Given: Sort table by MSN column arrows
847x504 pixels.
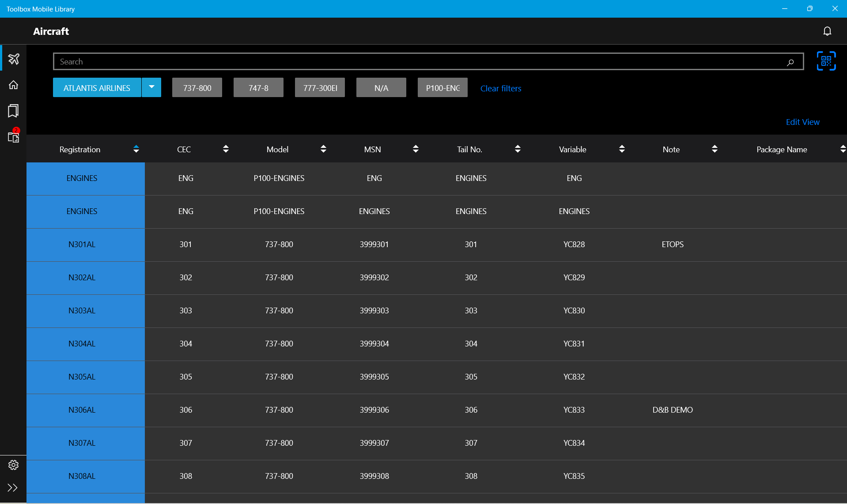Looking at the screenshot, I should pyautogui.click(x=416, y=149).
